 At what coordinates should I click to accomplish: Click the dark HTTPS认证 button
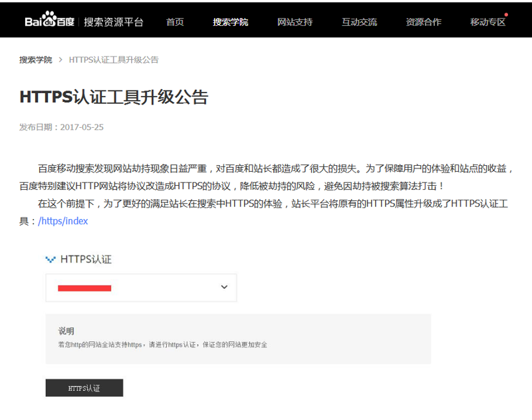[x=84, y=388]
